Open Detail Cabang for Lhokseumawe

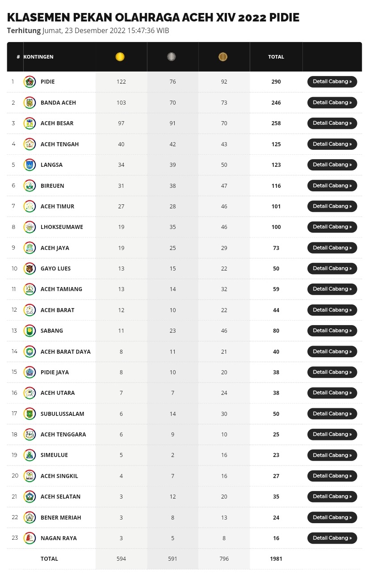click(332, 227)
